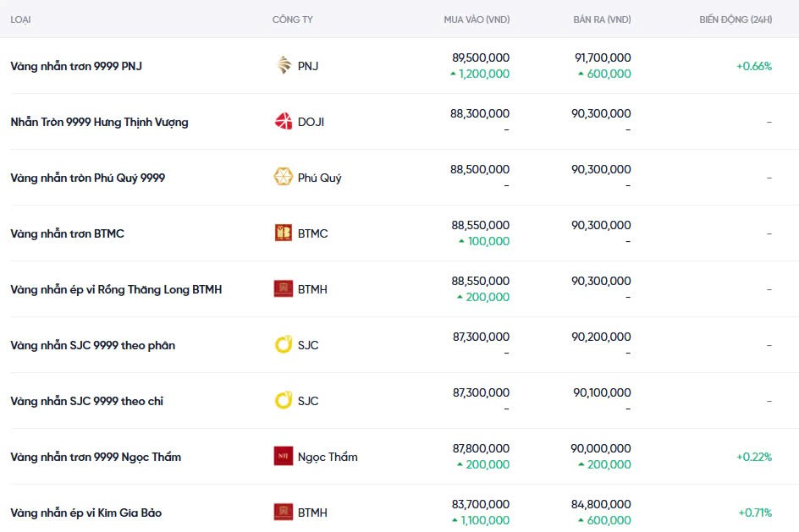Sort by BÁN RA (VND) column header
The image size is (799, 532).
coord(601,19)
